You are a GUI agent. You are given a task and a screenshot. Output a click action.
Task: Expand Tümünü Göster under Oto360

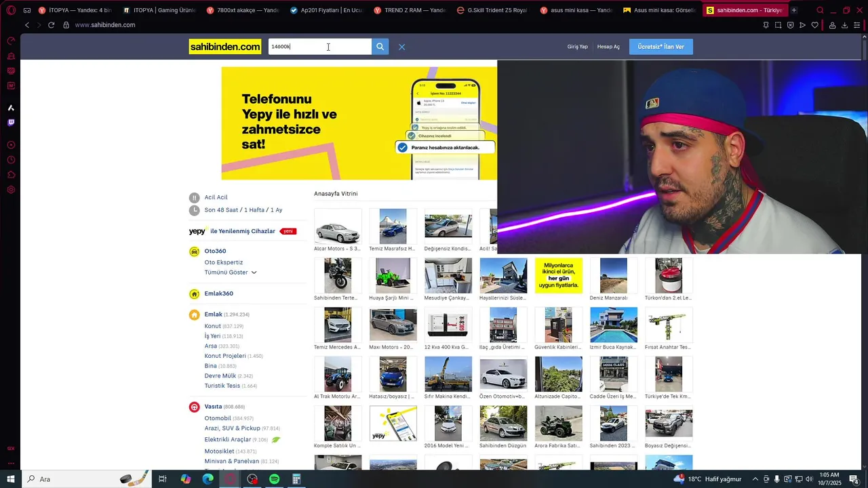tap(231, 272)
